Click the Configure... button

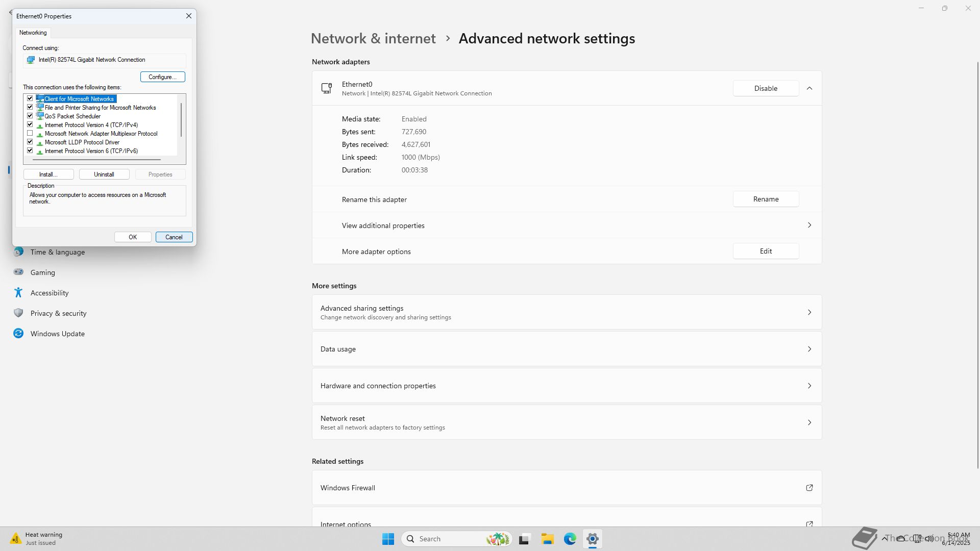pyautogui.click(x=162, y=77)
